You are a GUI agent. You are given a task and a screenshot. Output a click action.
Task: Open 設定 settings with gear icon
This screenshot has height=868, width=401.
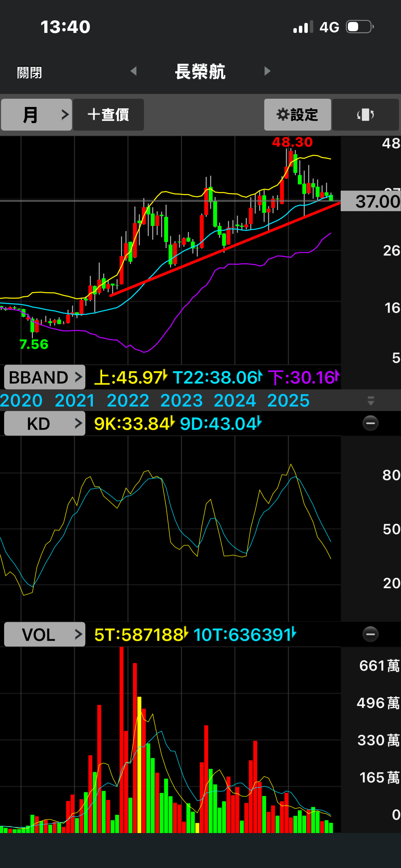(297, 114)
